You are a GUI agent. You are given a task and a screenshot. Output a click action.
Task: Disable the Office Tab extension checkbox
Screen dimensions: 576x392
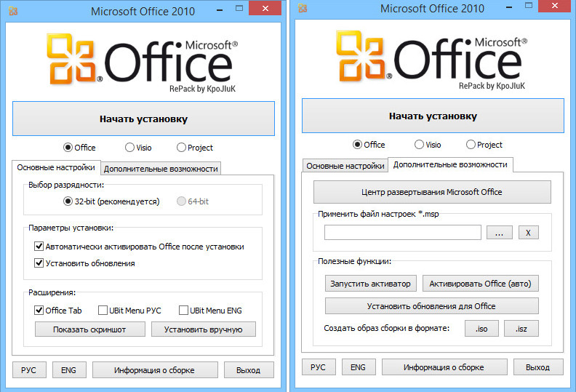pos(39,311)
